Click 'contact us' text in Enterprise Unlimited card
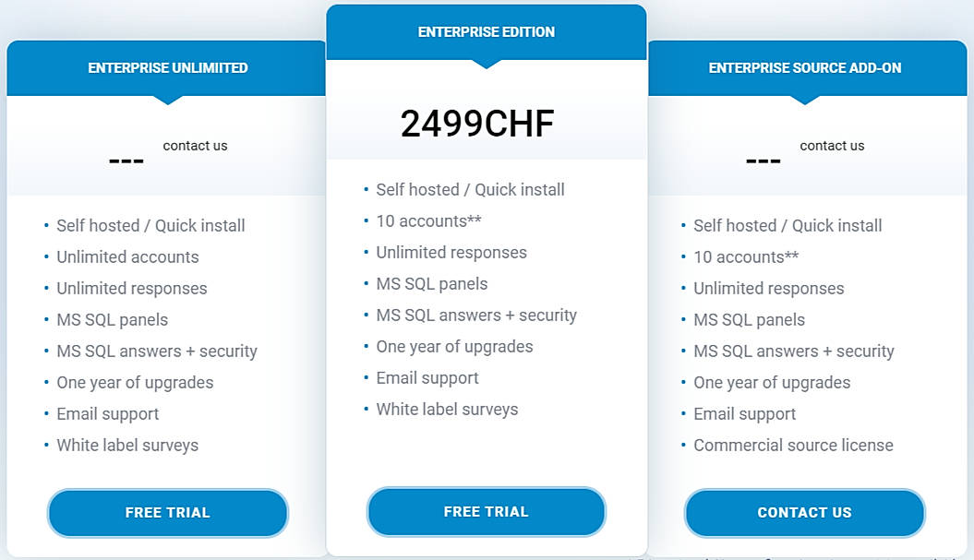 195,146
